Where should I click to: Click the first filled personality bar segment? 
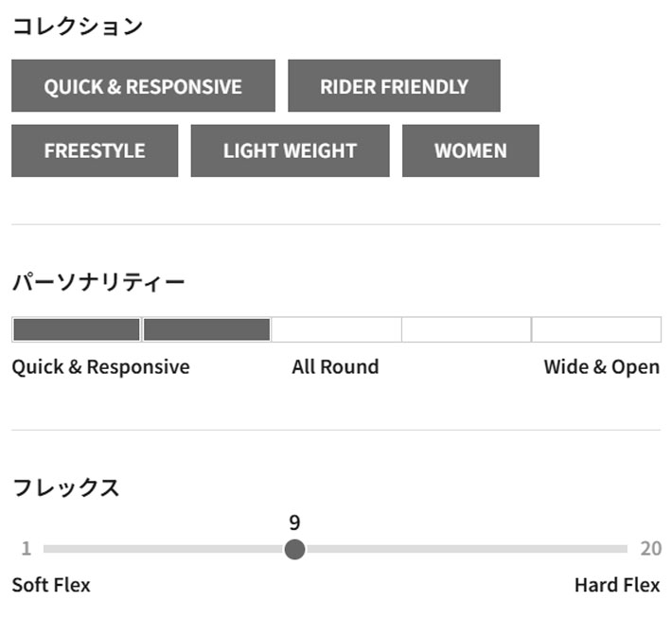[x=77, y=329]
